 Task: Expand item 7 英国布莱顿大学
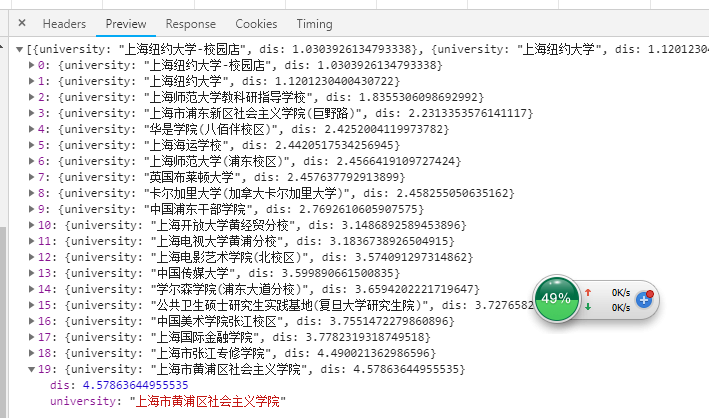[x=32, y=177]
